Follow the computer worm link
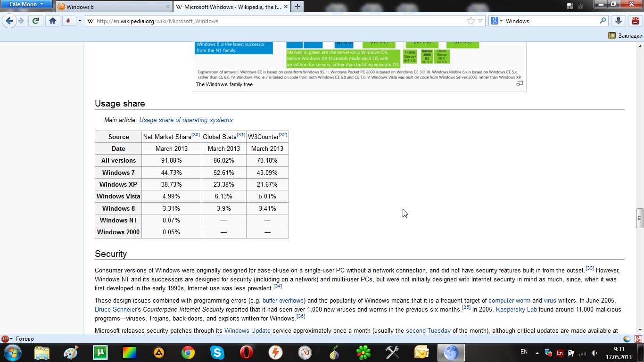Viewport: 644px width, 362px height. click(509, 300)
